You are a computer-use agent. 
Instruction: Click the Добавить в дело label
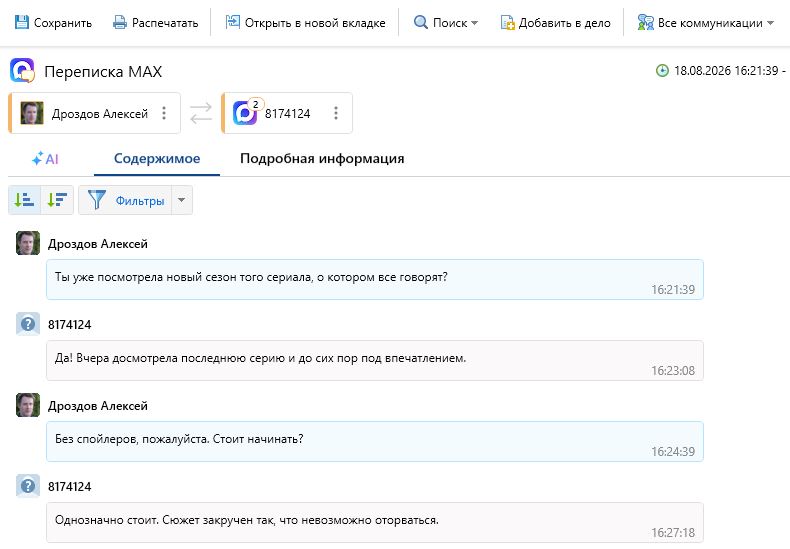point(565,23)
